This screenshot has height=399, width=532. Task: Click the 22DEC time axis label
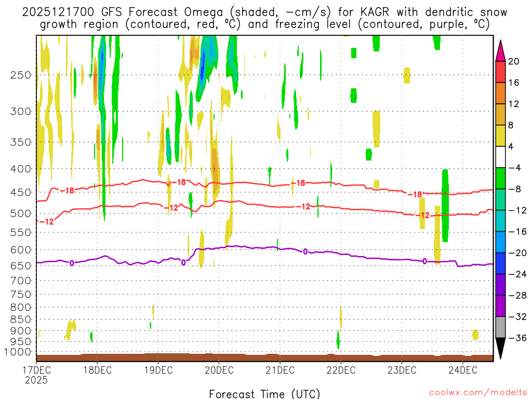[341, 370]
